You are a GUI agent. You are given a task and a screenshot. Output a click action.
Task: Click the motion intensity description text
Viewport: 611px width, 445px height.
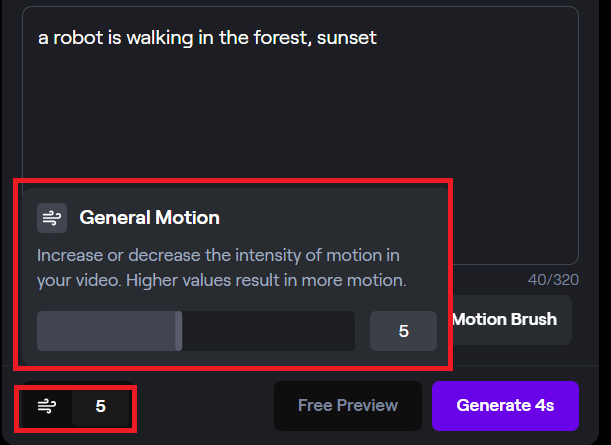click(222, 268)
